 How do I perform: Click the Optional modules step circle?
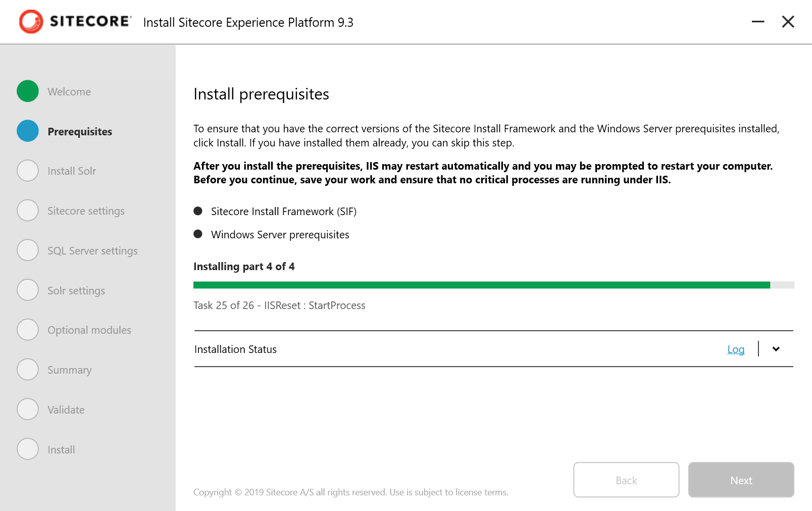(28, 329)
